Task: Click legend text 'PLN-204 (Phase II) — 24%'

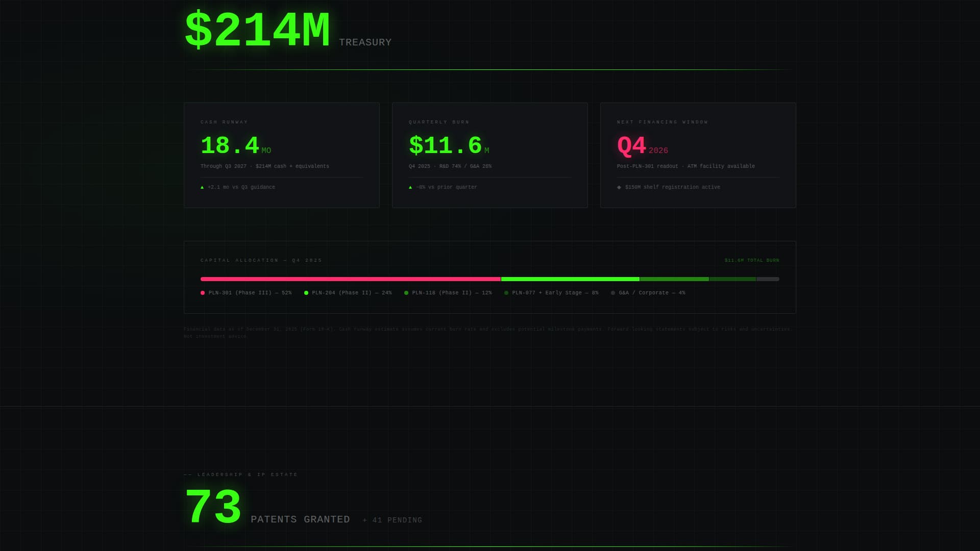Action: coord(352,293)
